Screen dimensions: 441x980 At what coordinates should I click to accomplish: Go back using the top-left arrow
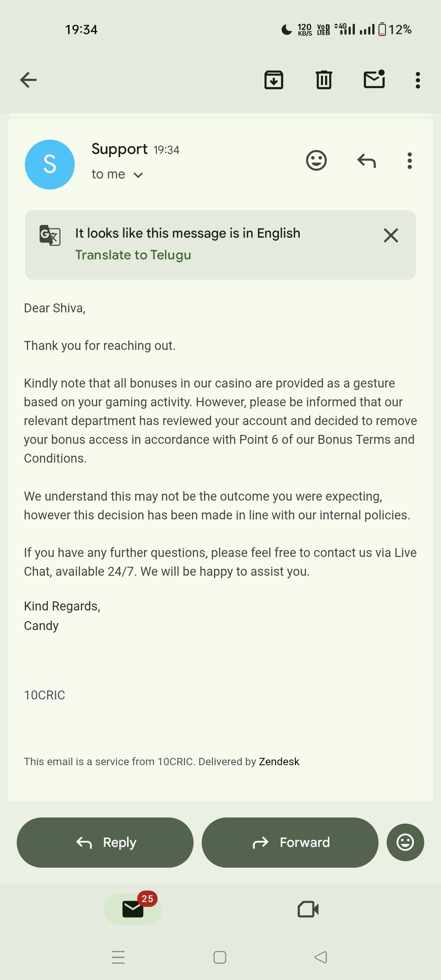coord(28,80)
